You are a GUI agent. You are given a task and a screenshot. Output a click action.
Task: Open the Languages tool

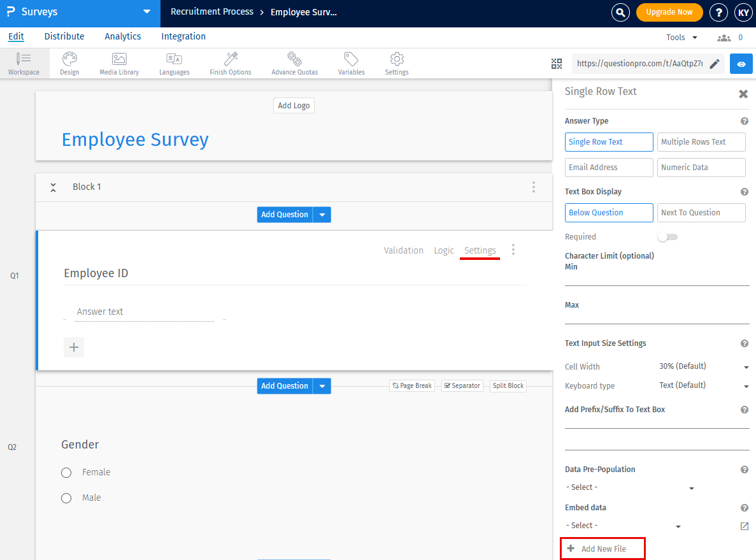174,63
